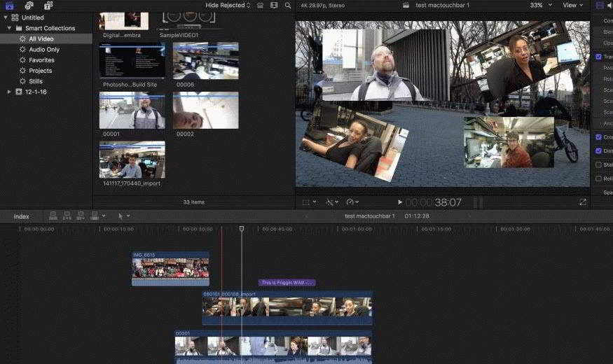
Task: Connect selected clip to primary storyline
Action: point(53,216)
